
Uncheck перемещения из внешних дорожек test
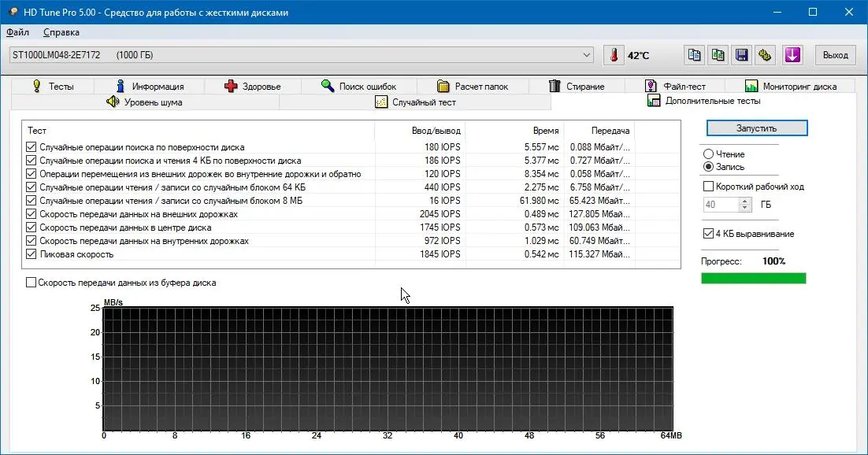point(31,174)
